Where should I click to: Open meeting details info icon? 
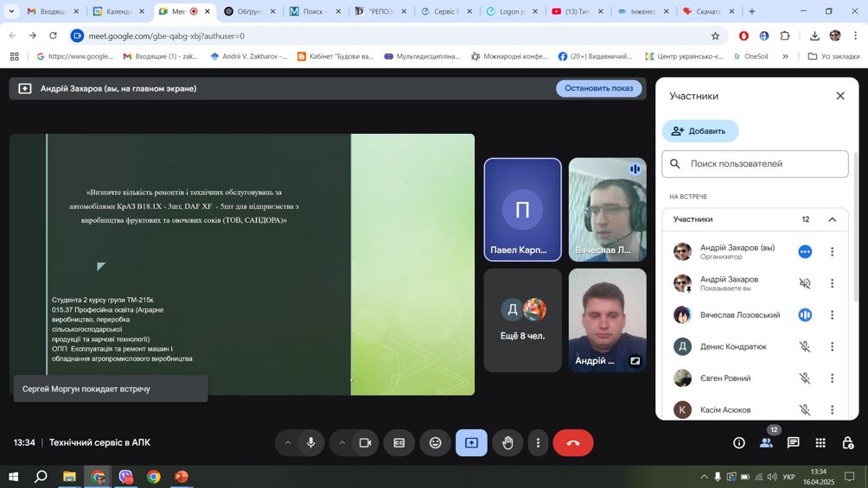(x=739, y=443)
